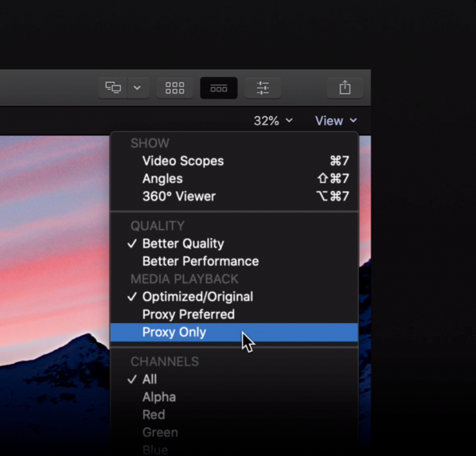Click the Share export icon
This screenshot has width=476, height=456.
345,88
